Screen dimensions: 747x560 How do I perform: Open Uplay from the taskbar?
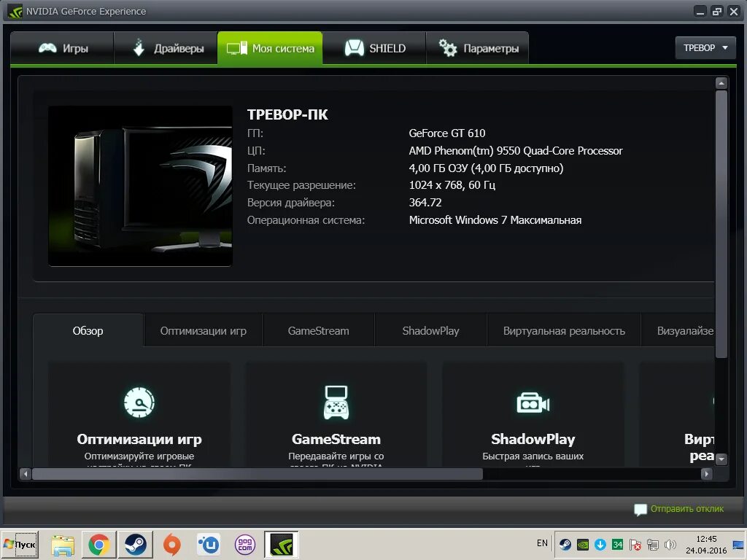208,545
